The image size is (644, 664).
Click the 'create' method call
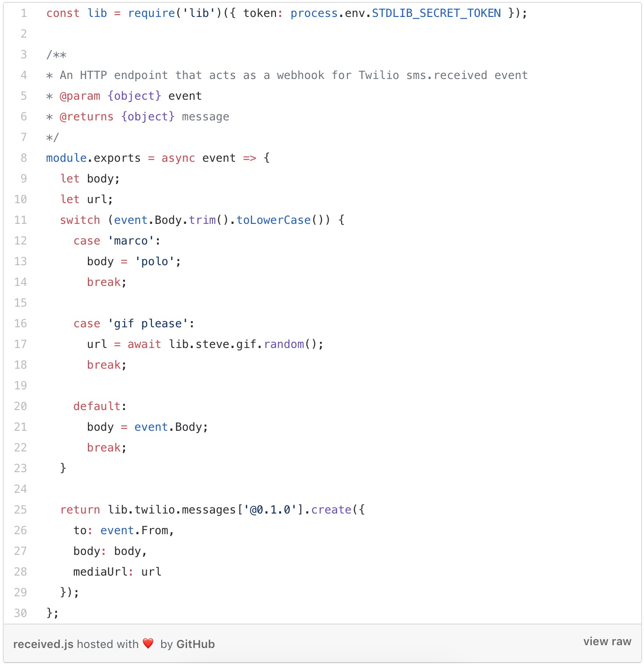331,510
